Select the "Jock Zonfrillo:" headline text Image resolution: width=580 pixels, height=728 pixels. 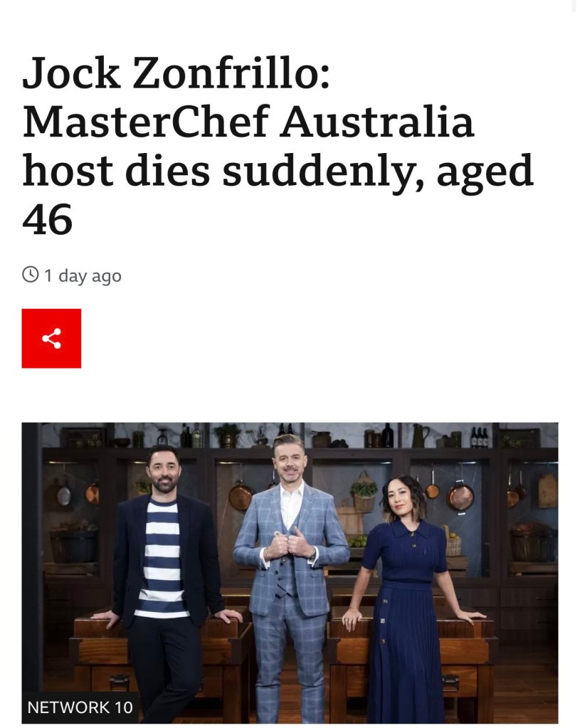pyautogui.click(x=176, y=73)
